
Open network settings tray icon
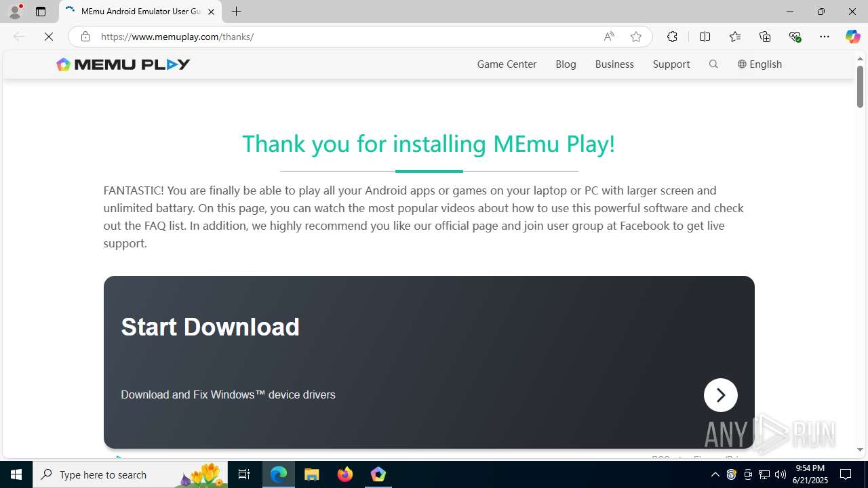(764, 474)
